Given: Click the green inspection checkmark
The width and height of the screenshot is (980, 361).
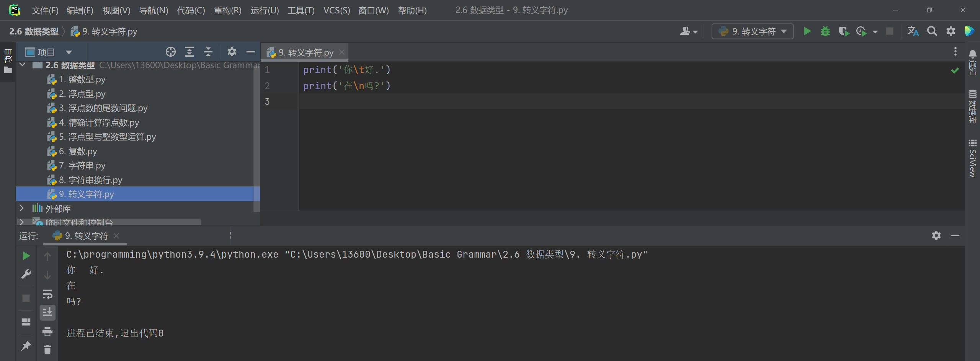Looking at the screenshot, I should pyautogui.click(x=955, y=70).
